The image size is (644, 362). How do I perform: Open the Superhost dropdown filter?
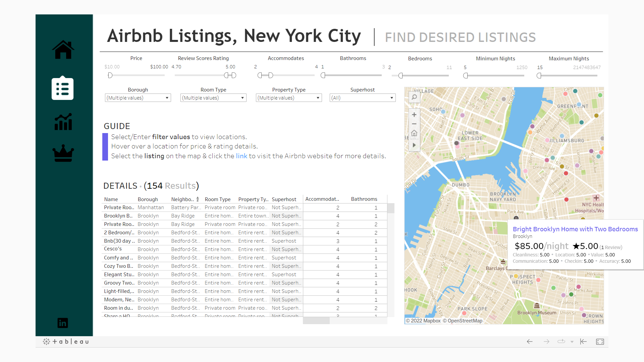pos(362,98)
